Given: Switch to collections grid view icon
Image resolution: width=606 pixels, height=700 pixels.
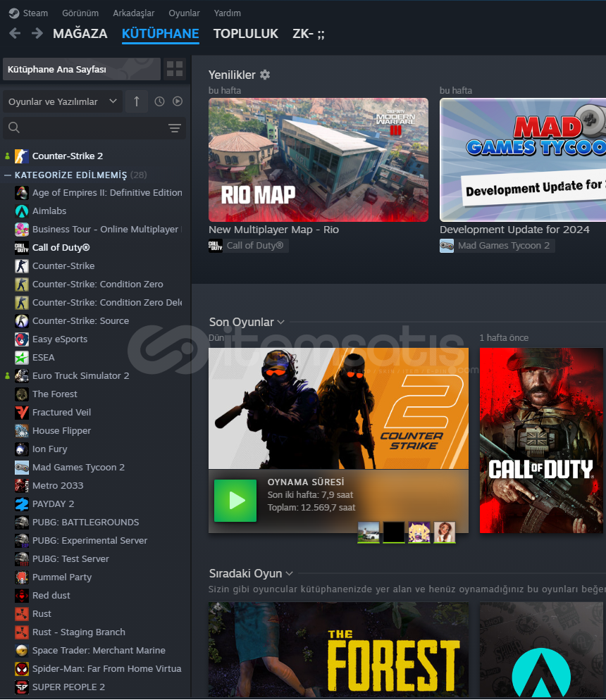Looking at the screenshot, I should 175,69.
